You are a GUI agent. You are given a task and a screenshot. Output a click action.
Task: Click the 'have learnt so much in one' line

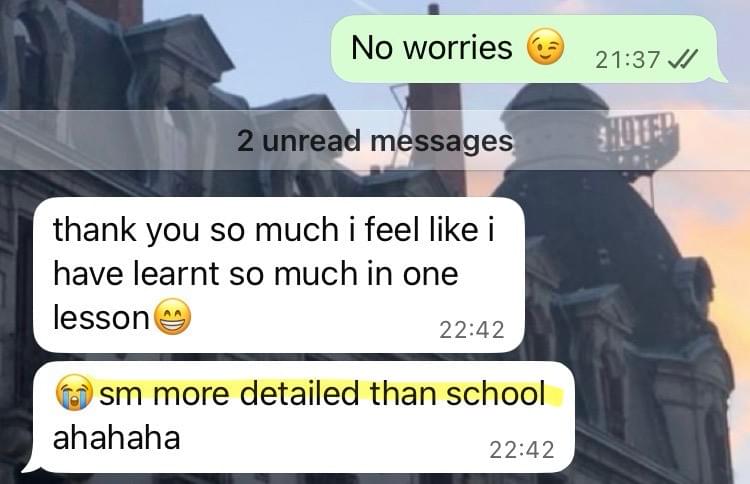256,274
